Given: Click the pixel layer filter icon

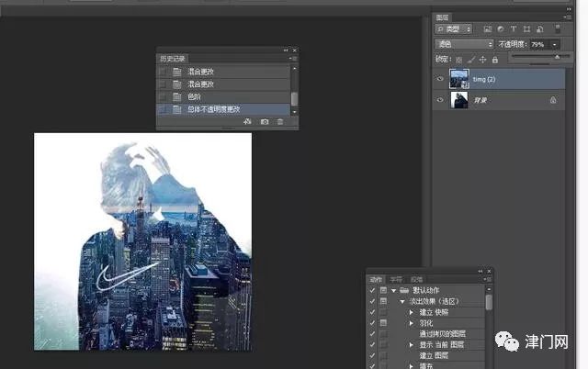Looking at the screenshot, I should [x=488, y=29].
